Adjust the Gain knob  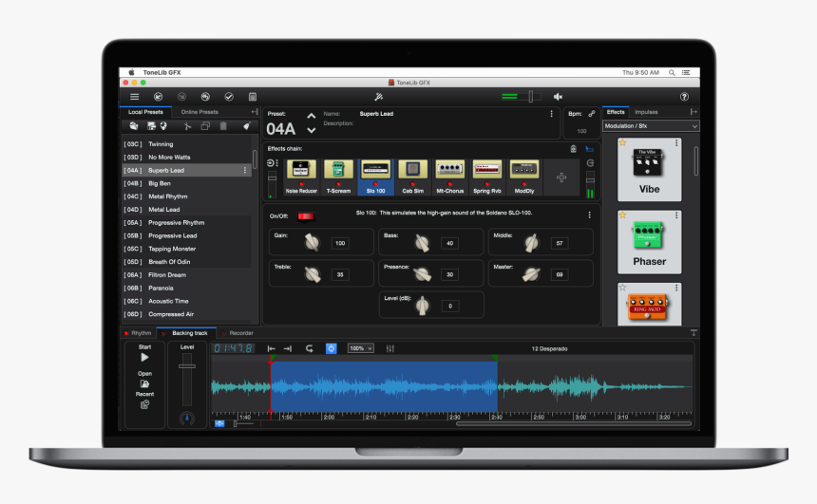pyautogui.click(x=312, y=242)
